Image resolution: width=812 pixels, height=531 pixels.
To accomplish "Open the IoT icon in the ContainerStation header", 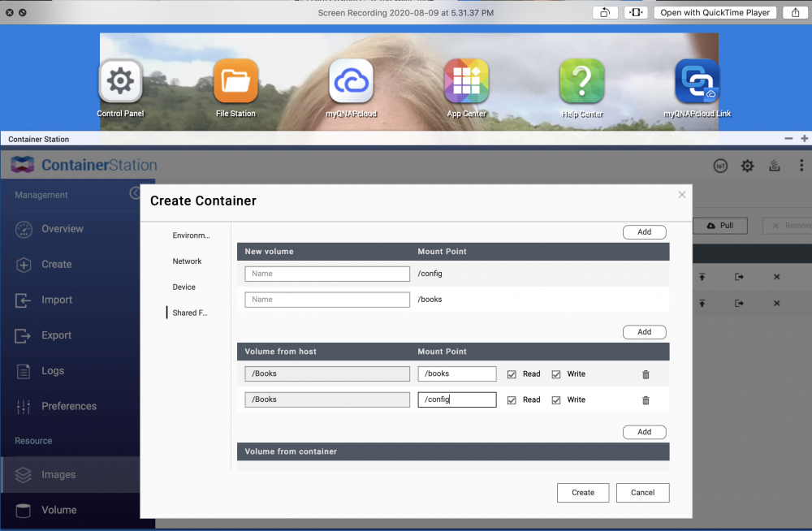I will pos(720,166).
